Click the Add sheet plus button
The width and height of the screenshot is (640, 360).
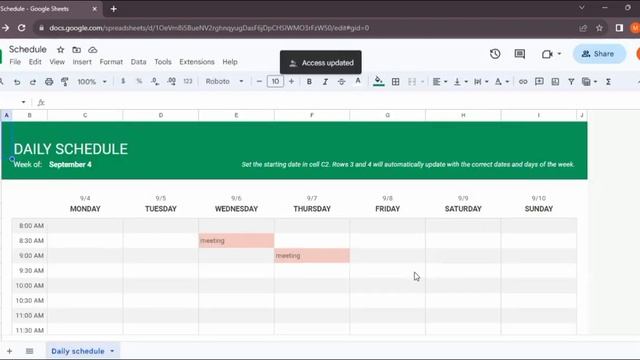click(x=9, y=351)
